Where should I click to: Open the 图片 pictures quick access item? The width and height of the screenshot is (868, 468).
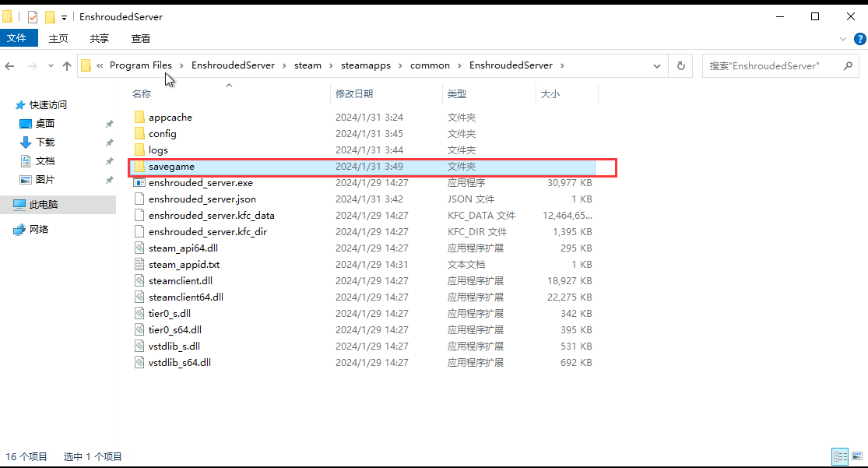click(45, 179)
